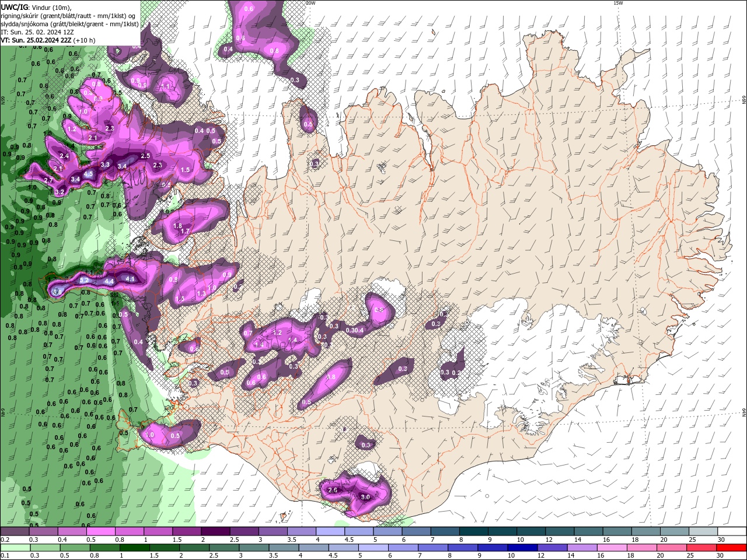Pick the hot pink 20 rain legend swatch
This screenshot has width=747, height=560.
672,548
